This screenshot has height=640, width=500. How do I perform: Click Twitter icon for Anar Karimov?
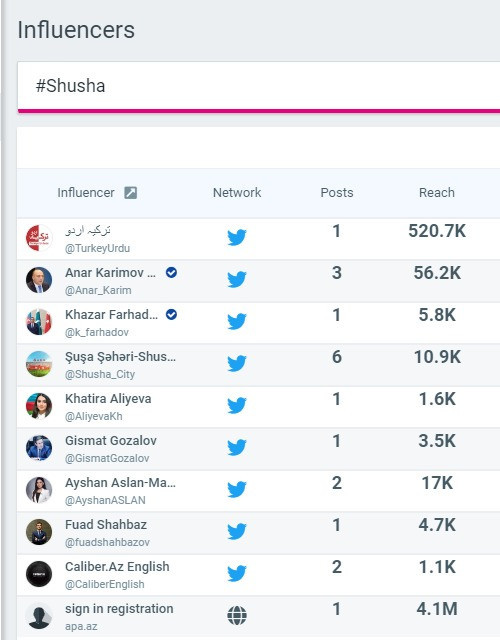pos(237,280)
